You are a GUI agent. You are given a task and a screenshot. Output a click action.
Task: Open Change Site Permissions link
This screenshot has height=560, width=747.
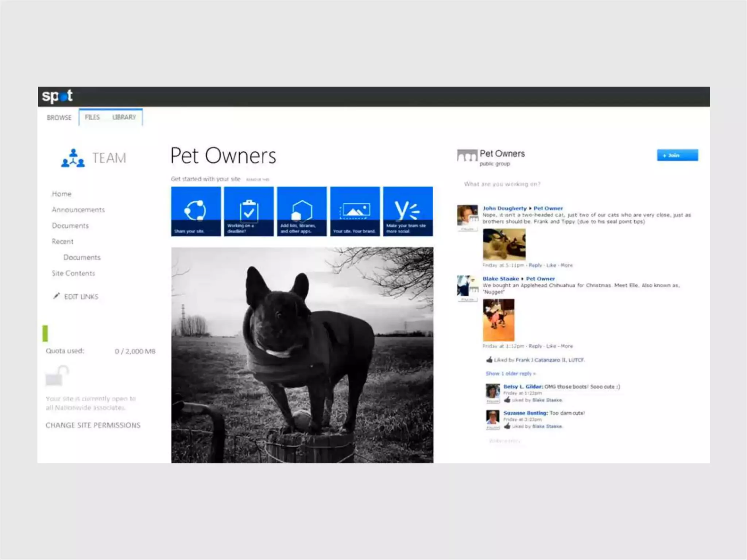tap(93, 425)
